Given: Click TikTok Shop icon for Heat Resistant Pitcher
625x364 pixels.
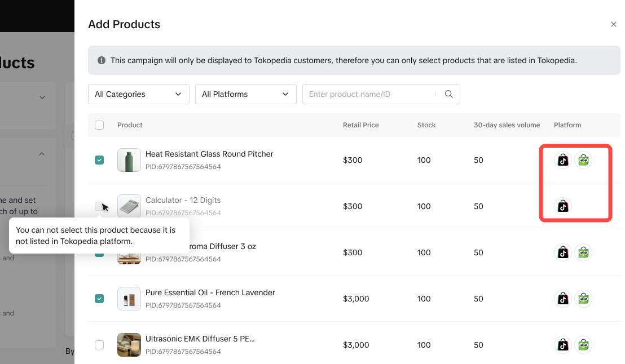Looking at the screenshot, I should tap(562, 160).
